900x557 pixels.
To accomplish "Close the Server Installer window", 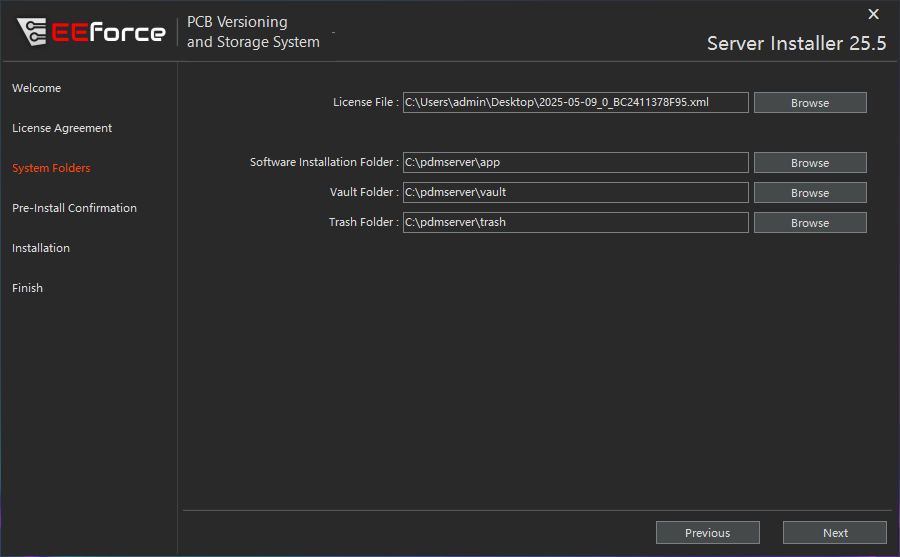I will click(873, 14).
